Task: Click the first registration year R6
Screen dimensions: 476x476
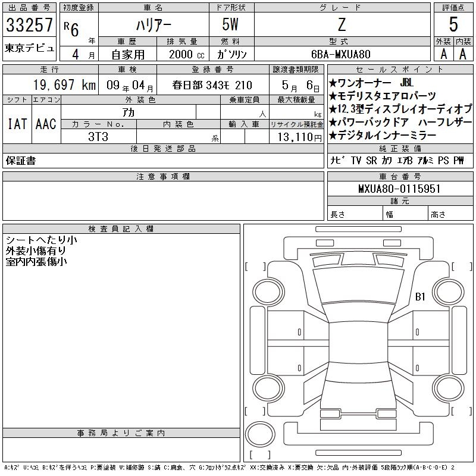Action: 71,29
